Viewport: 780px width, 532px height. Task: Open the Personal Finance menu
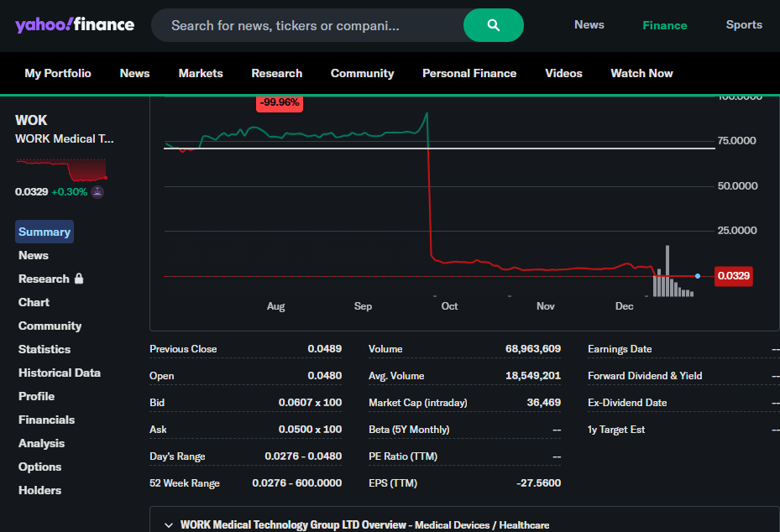(x=469, y=73)
